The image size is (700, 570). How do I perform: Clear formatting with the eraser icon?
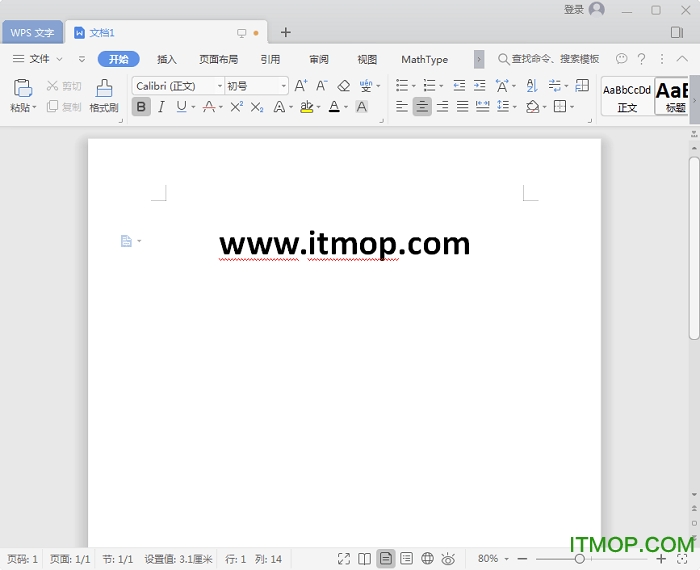pyautogui.click(x=343, y=85)
